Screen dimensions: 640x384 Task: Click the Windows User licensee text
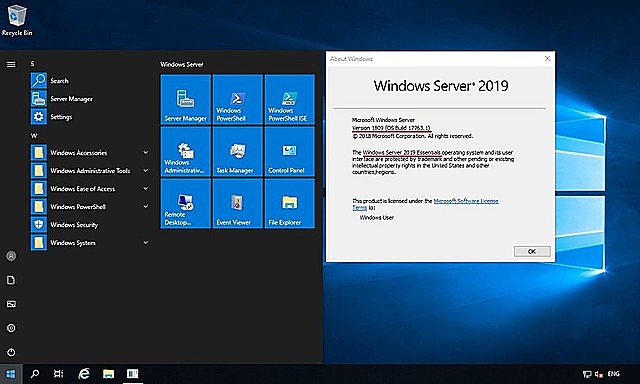377,218
